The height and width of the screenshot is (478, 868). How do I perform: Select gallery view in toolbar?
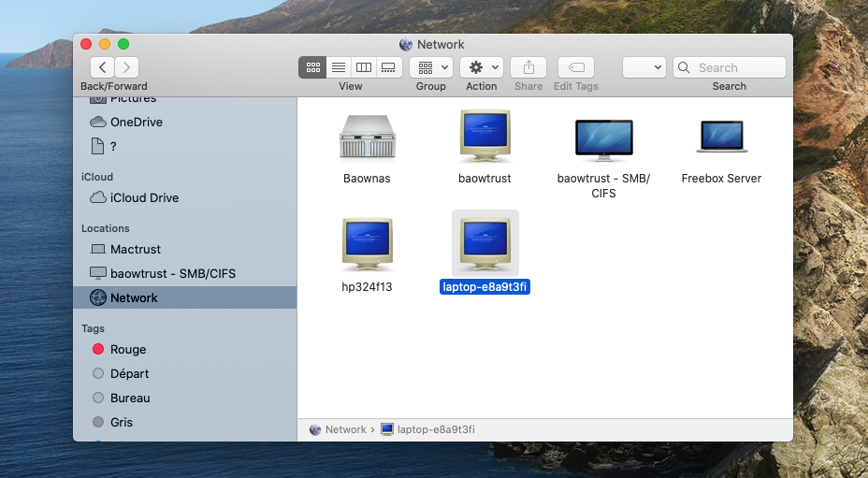pyautogui.click(x=389, y=67)
